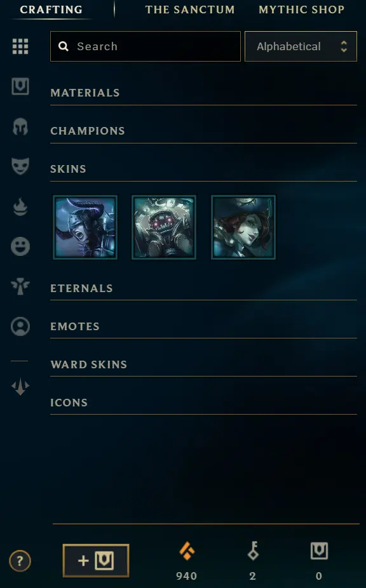Expand the Champions section
The height and width of the screenshot is (588, 366).
tap(203, 131)
